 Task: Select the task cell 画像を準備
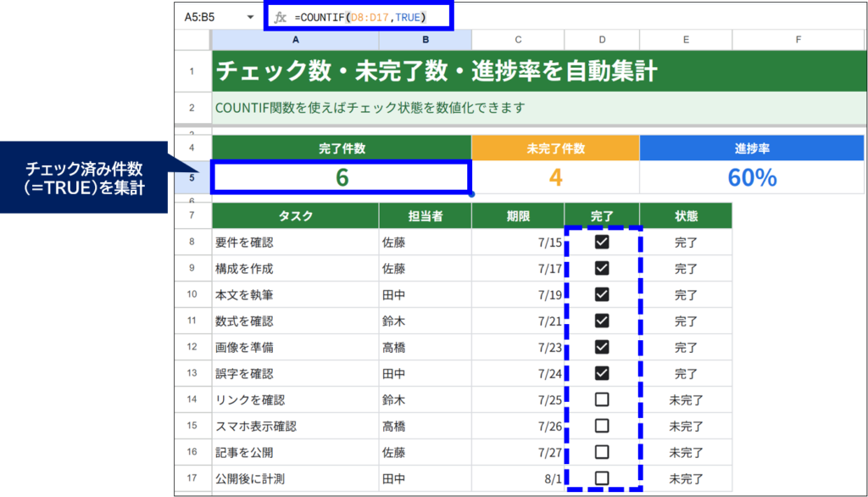tap(296, 347)
